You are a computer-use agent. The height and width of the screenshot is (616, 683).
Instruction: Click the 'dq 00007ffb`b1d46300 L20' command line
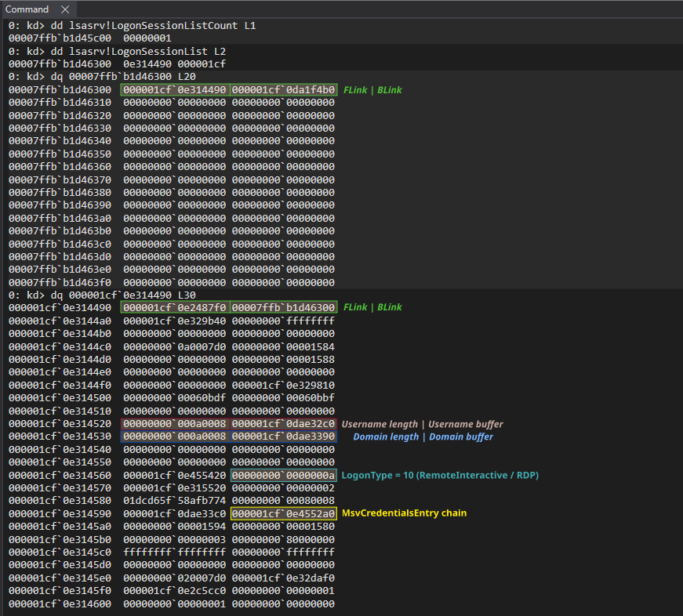(x=123, y=77)
